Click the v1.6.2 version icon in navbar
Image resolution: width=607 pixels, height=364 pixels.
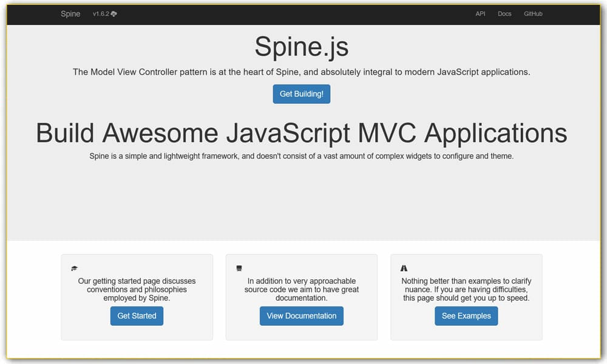112,13
